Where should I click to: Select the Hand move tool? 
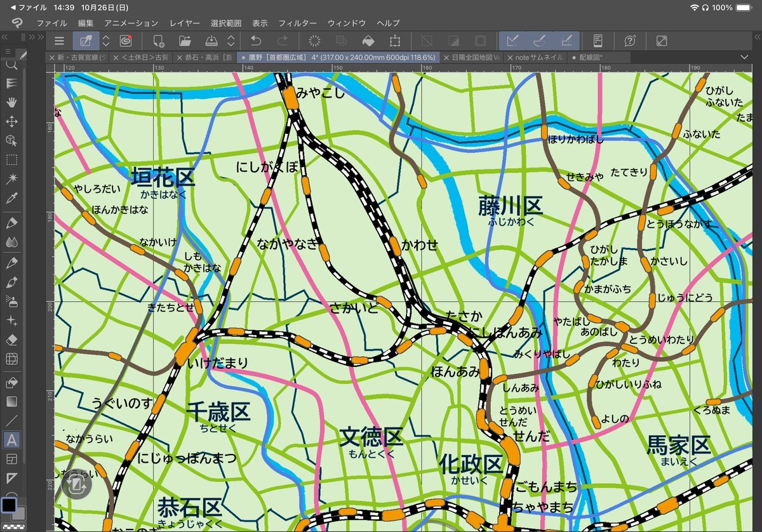click(11, 102)
